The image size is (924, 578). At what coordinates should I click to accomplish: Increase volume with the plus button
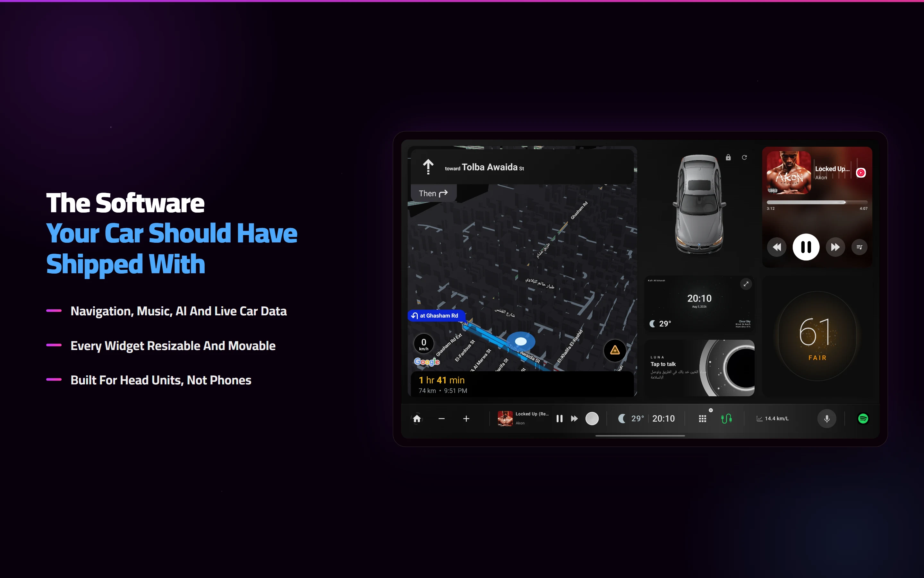[x=466, y=419]
